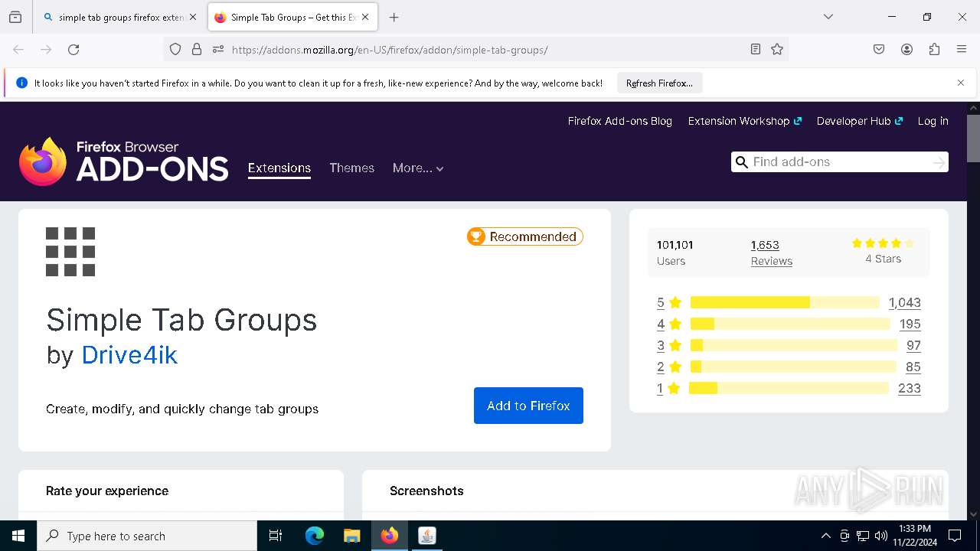Open the Extensions section
980x551 pixels.
pyautogui.click(x=279, y=168)
